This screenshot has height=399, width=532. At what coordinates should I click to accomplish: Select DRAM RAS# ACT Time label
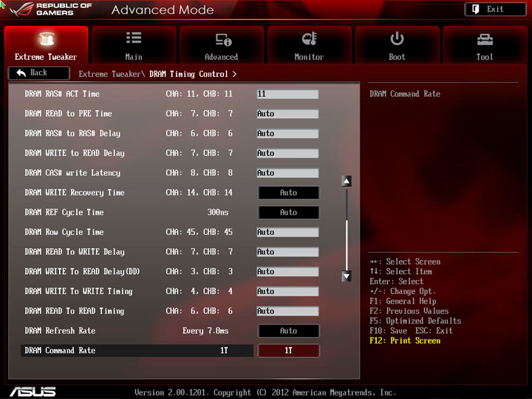62,94
